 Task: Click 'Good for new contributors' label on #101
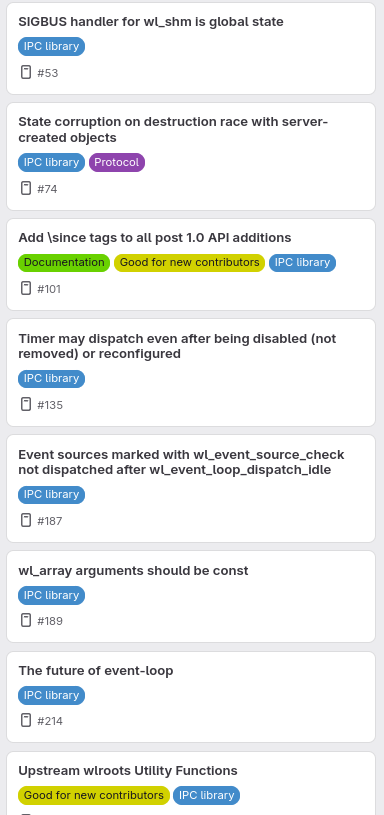189,262
